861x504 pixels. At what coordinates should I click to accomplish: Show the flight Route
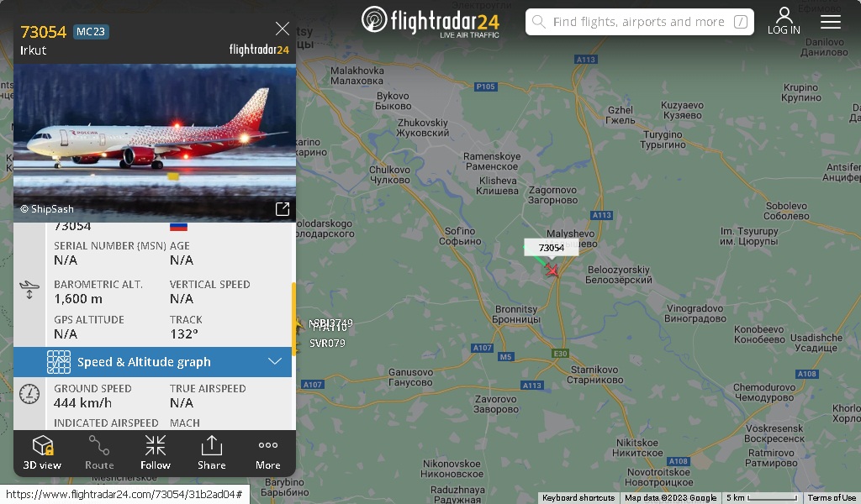(x=99, y=453)
